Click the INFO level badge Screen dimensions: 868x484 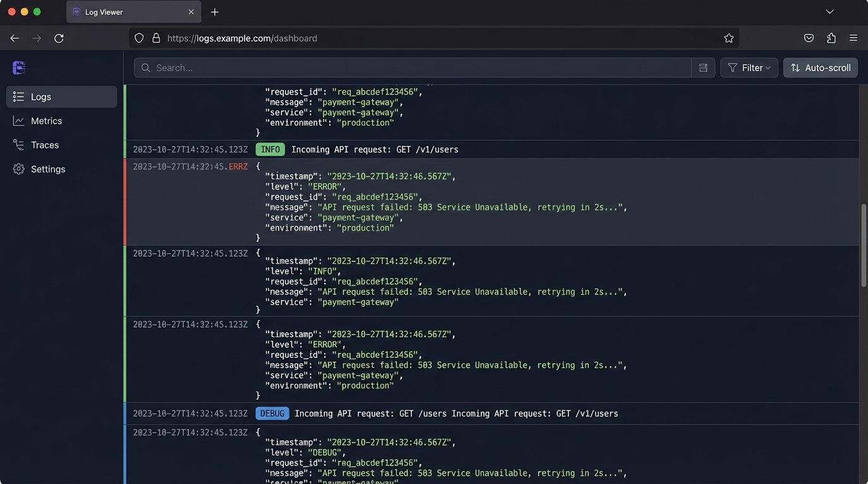click(x=270, y=149)
